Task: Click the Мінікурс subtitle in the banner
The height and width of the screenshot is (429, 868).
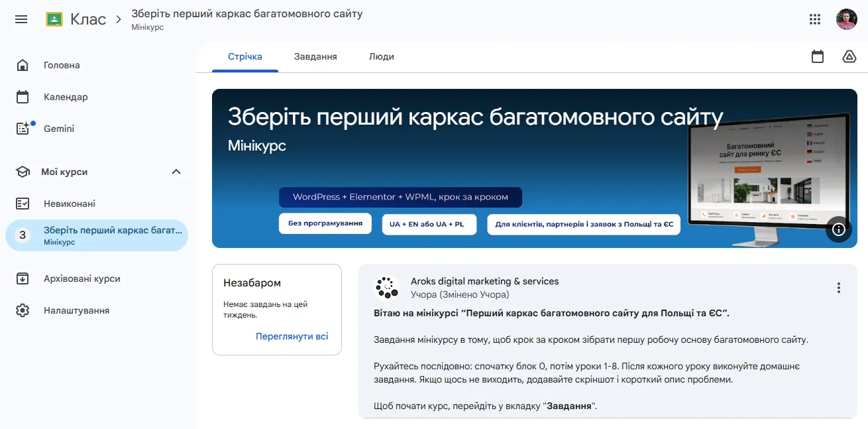Action: tap(257, 145)
